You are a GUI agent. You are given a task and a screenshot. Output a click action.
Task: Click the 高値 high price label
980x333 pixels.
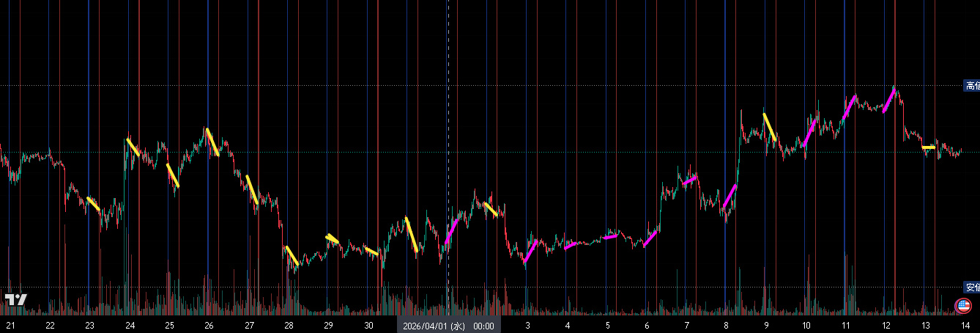click(972, 86)
